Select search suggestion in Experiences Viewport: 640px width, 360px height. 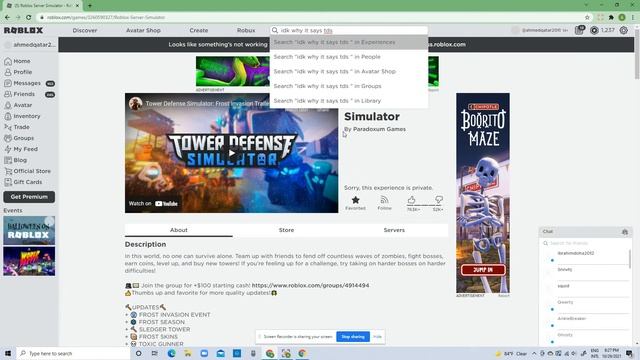349,42
